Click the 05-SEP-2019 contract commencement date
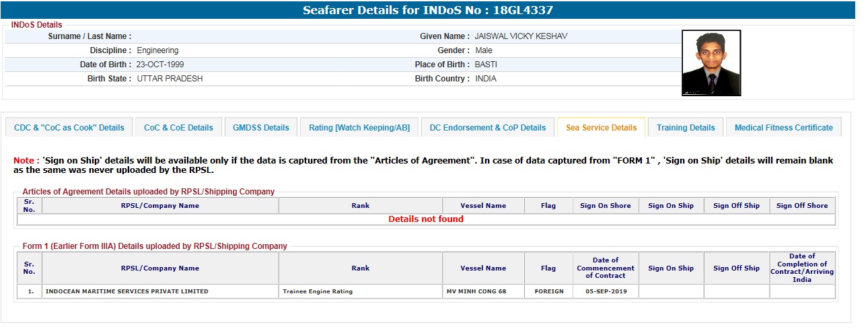 [606, 291]
